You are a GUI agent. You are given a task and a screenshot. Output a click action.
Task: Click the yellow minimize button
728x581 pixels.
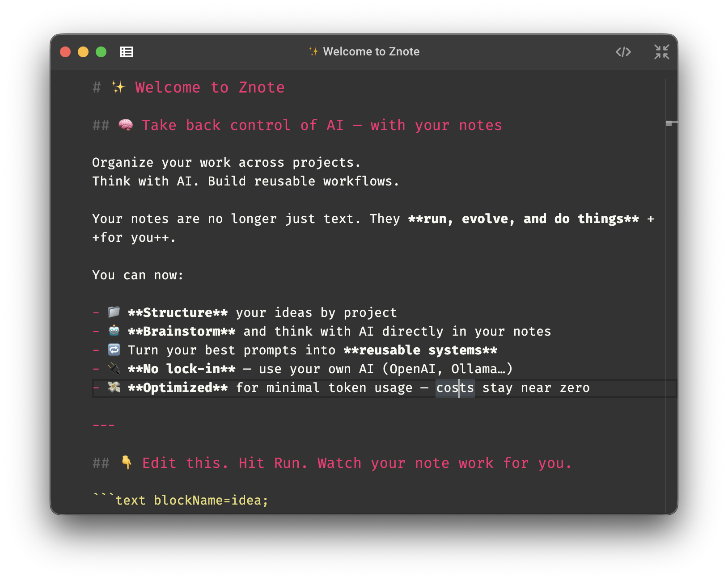pos(83,52)
